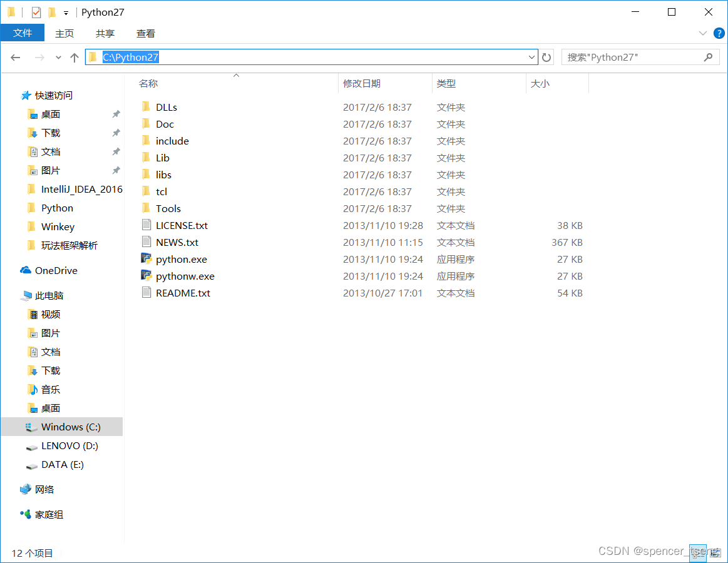Select 桌面 under 此电脑
Viewport: 728px width, 563px height.
[x=62, y=408]
